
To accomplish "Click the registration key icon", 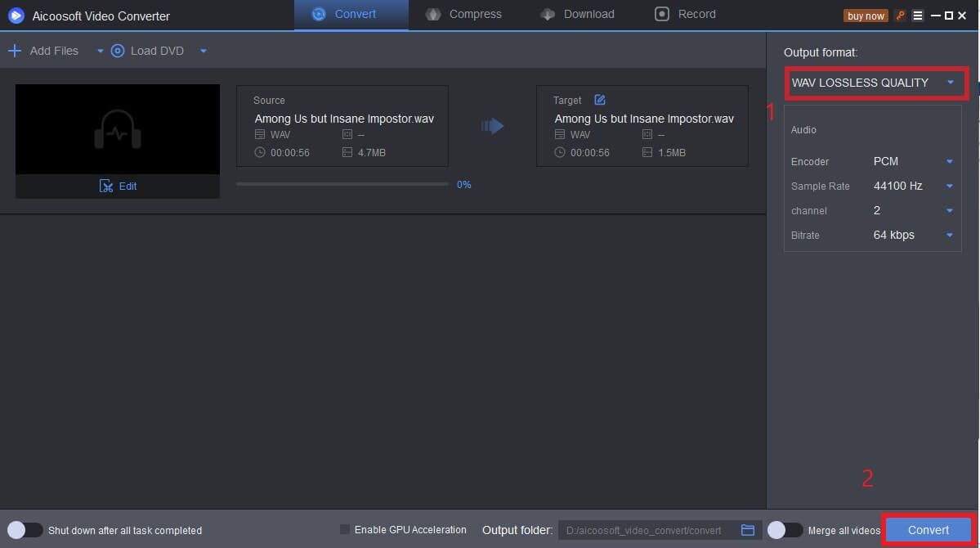I will point(900,16).
